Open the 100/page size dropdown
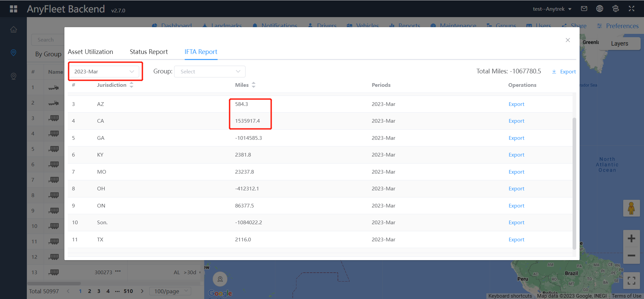Viewport: 644px width, 299px height. [x=170, y=291]
